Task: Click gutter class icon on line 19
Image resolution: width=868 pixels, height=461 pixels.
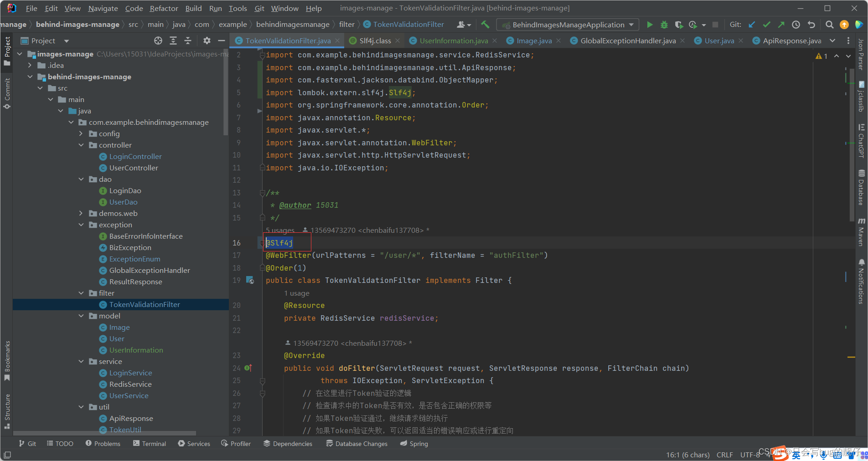Action: [250, 280]
